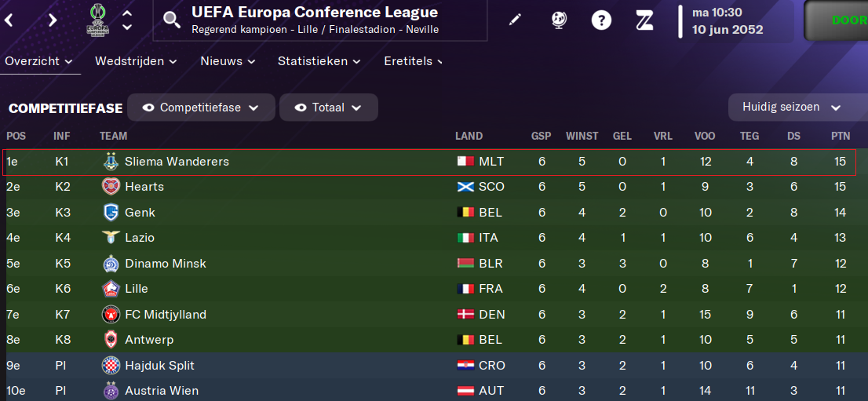This screenshot has height=401, width=868.
Task: Open the Statistieken menu
Action: tap(319, 61)
